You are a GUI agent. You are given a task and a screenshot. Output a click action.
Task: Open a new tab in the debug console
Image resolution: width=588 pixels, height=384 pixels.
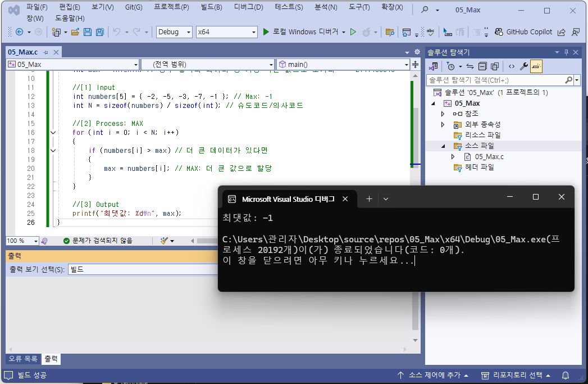point(369,199)
